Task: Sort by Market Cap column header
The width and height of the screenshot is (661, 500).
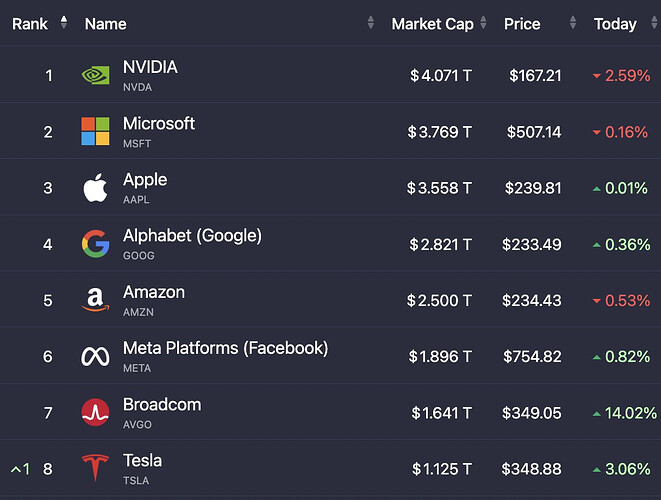Action: [432, 23]
